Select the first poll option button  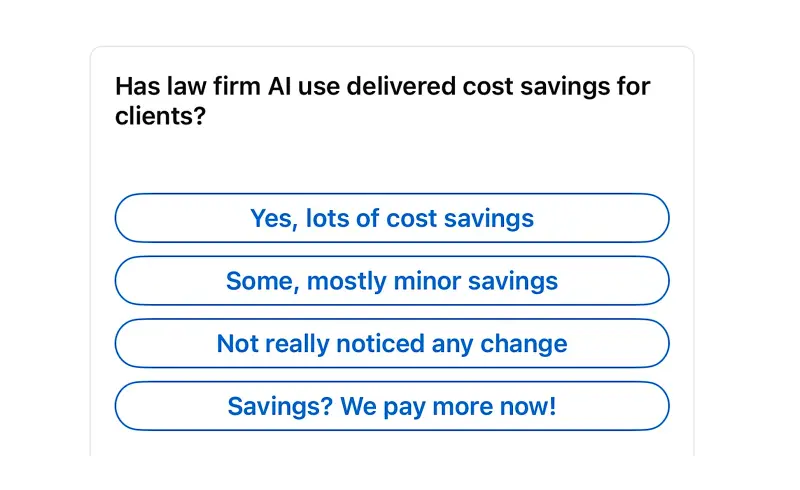[392, 218]
